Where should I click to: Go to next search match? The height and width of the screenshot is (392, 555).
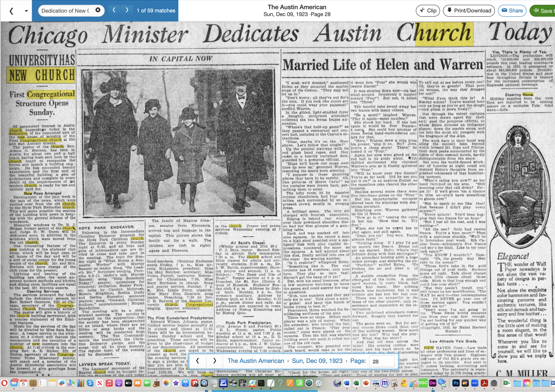coord(127,10)
